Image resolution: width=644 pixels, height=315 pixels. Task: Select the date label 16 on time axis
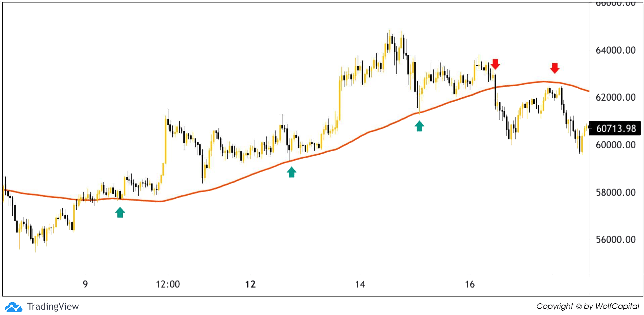(470, 284)
